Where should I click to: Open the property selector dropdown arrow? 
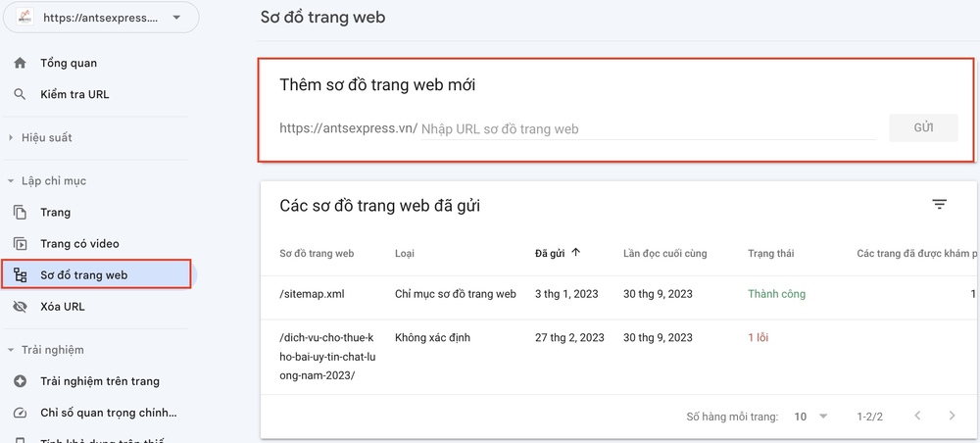click(x=176, y=18)
